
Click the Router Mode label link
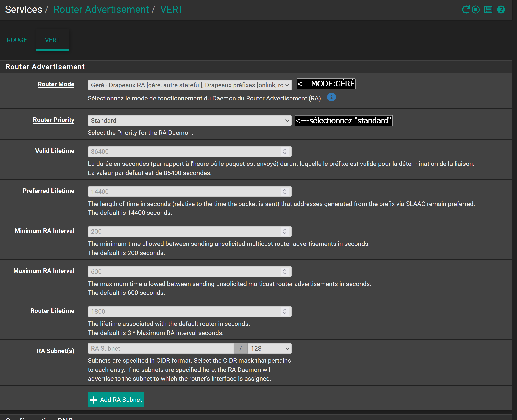point(56,84)
